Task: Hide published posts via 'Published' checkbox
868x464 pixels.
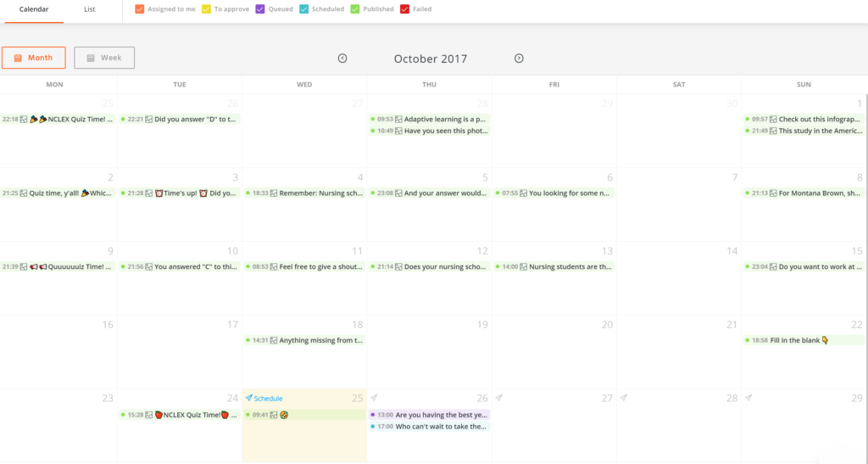Action: (356, 9)
